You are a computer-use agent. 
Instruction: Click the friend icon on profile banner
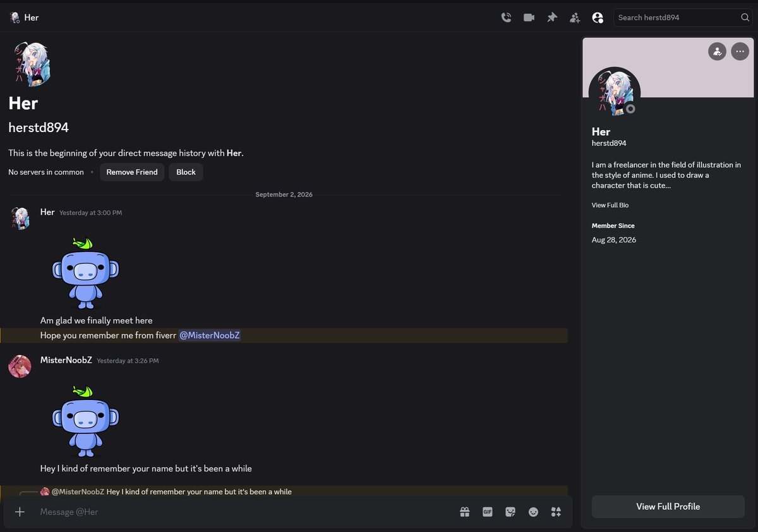[717, 51]
